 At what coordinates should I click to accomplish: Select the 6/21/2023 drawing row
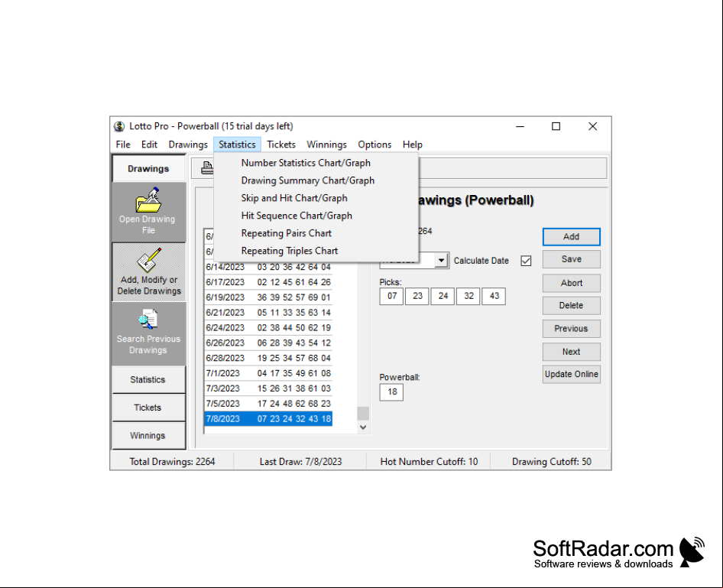point(268,313)
